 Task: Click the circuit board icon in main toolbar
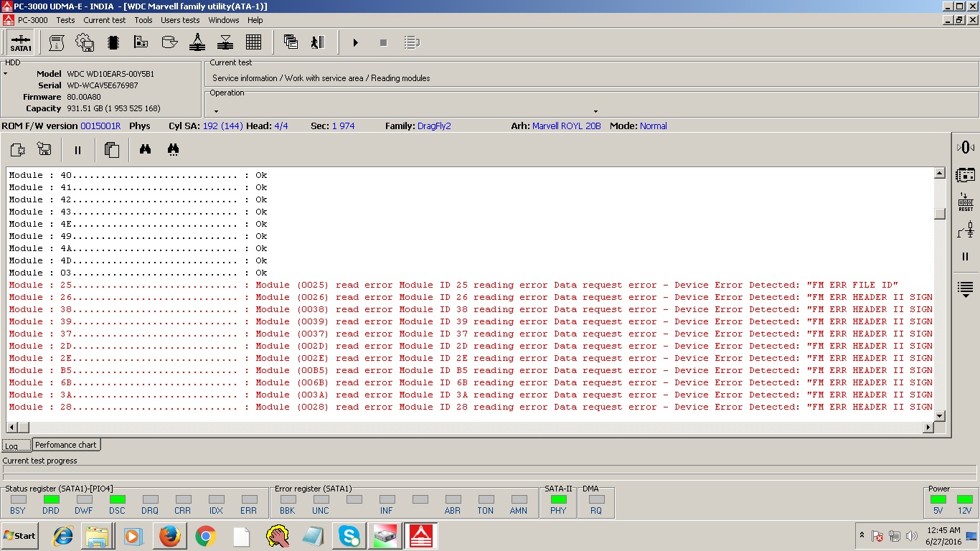coord(141,42)
